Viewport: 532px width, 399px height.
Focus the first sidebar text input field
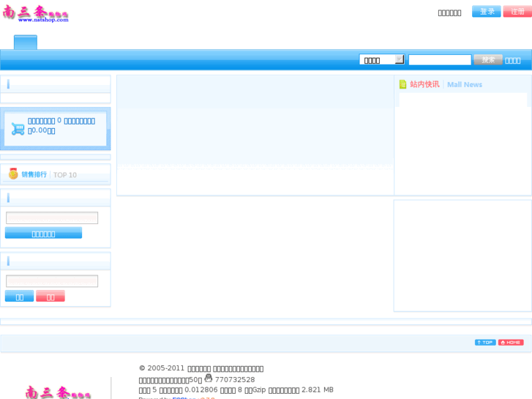52,217
